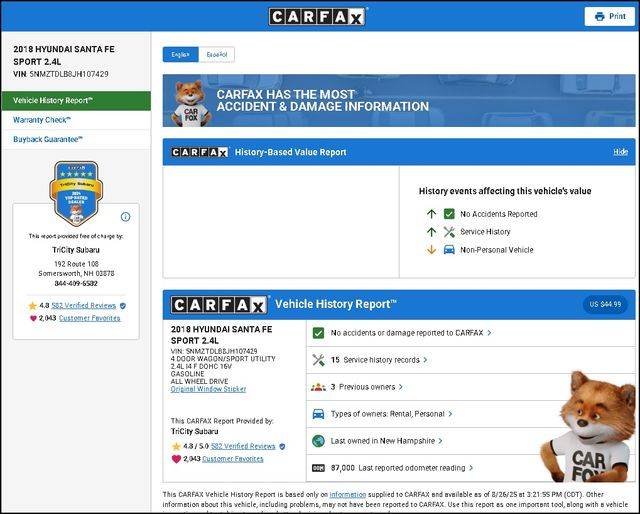The width and height of the screenshot is (640, 514).
Task: Click the heart icon in sidebar dealer card
Action: 33,318
